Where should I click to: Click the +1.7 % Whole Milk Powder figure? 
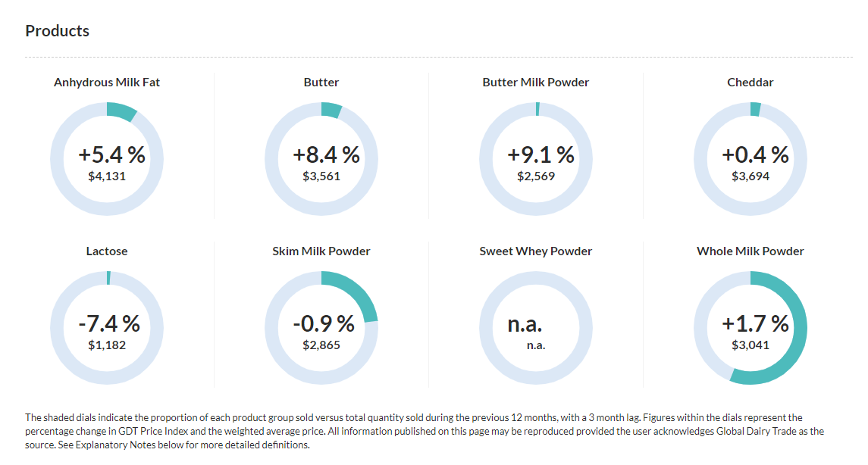coord(755,323)
